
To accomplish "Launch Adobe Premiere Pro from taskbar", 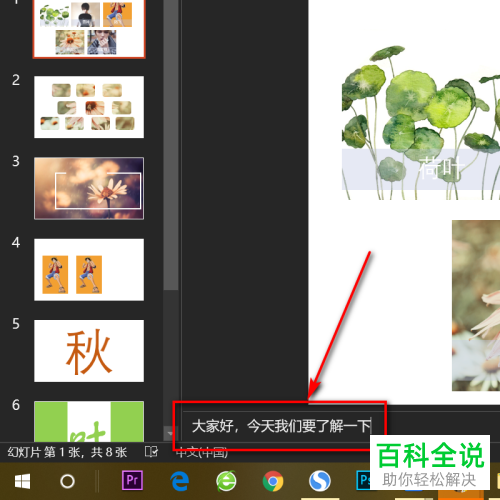I will 132,481.
